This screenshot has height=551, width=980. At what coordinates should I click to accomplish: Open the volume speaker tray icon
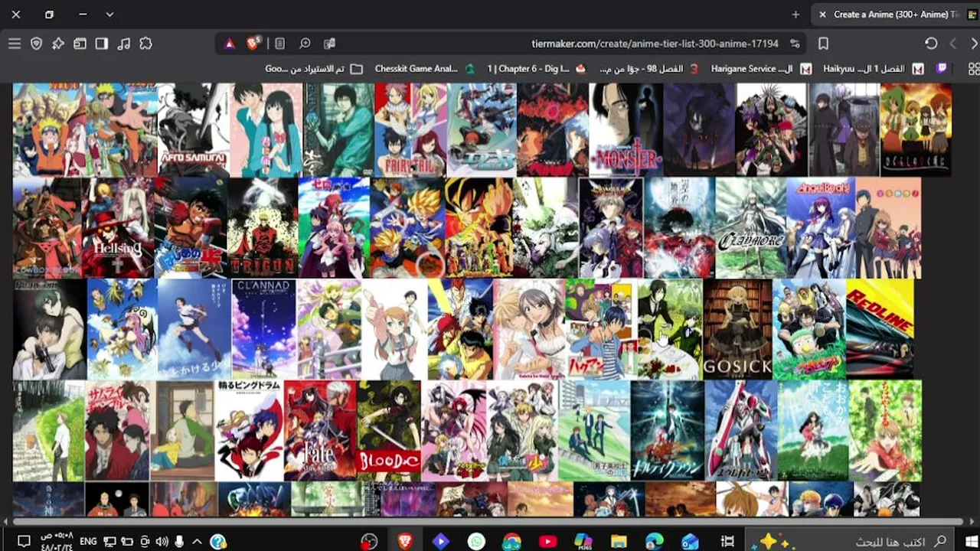[162, 541]
